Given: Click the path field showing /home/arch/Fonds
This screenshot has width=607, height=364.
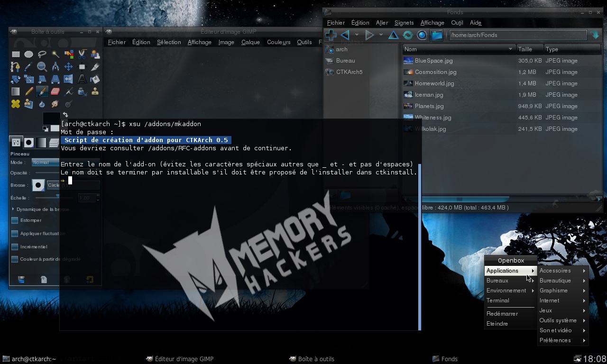Looking at the screenshot, I should (x=517, y=35).
